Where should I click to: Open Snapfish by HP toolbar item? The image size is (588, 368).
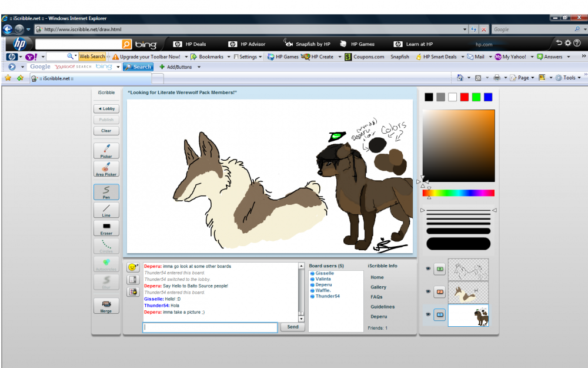[307, 44]
